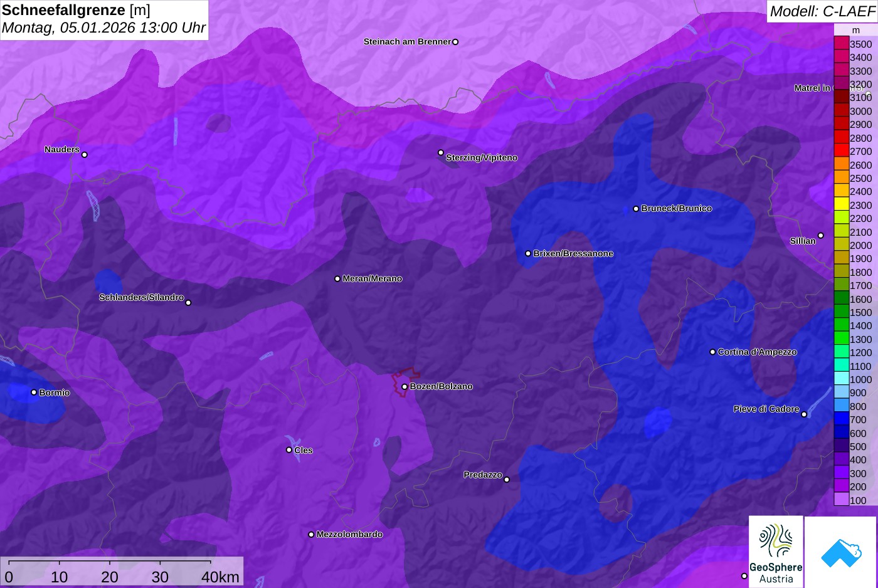Viewport: 878px width, 588px height.
Task: Select the 2300 m yellow legend swatch
Action: tap(841, 204)
